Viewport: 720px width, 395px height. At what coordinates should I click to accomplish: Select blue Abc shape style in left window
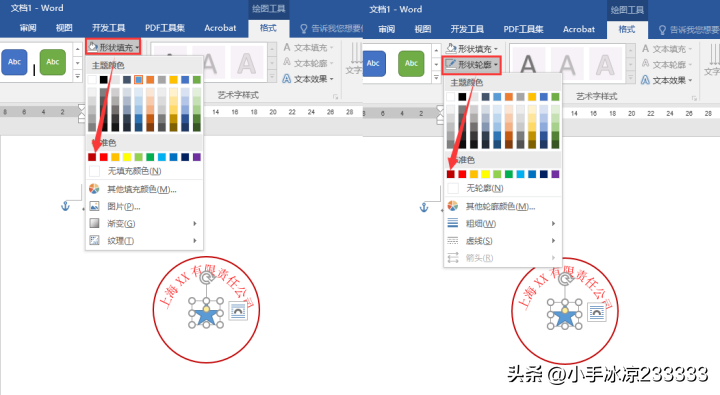tap(14, 62)
